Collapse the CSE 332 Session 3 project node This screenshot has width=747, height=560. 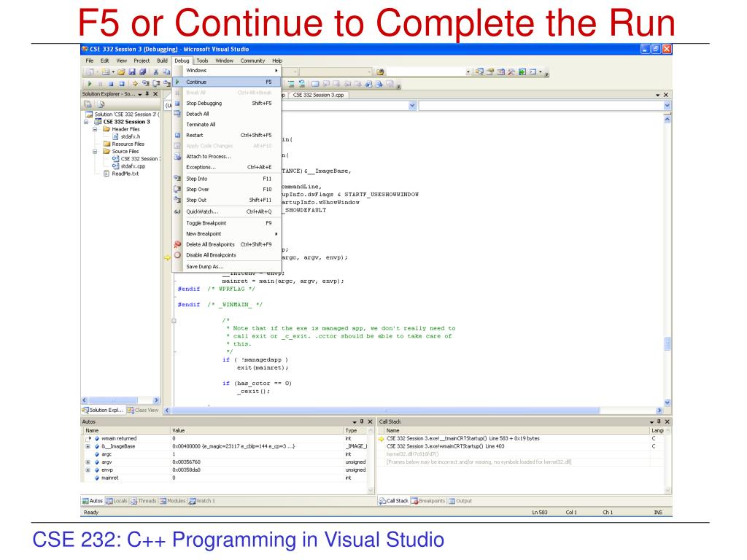pyautogui.click(x=86, y=122)
